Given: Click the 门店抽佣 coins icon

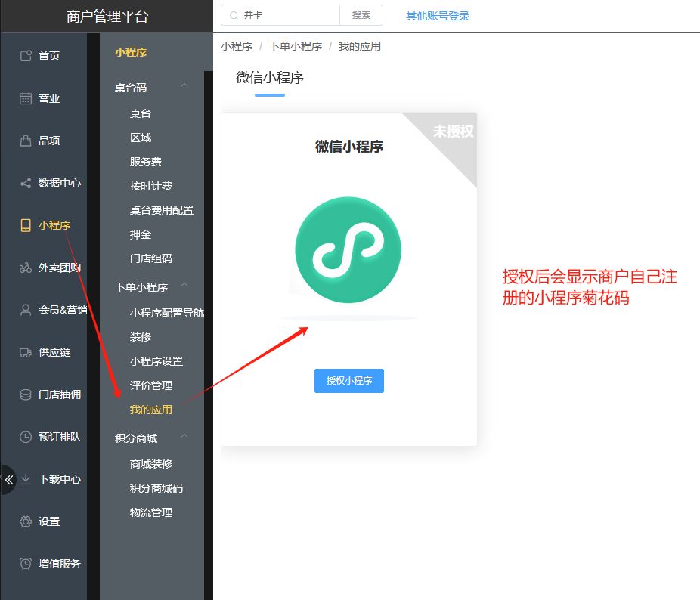Looking at the screenshot, I should point(26,394).
